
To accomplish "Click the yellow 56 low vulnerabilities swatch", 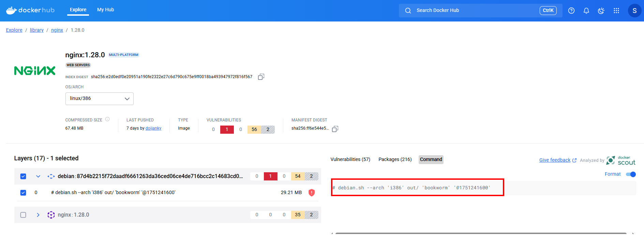I will [254, 130].
